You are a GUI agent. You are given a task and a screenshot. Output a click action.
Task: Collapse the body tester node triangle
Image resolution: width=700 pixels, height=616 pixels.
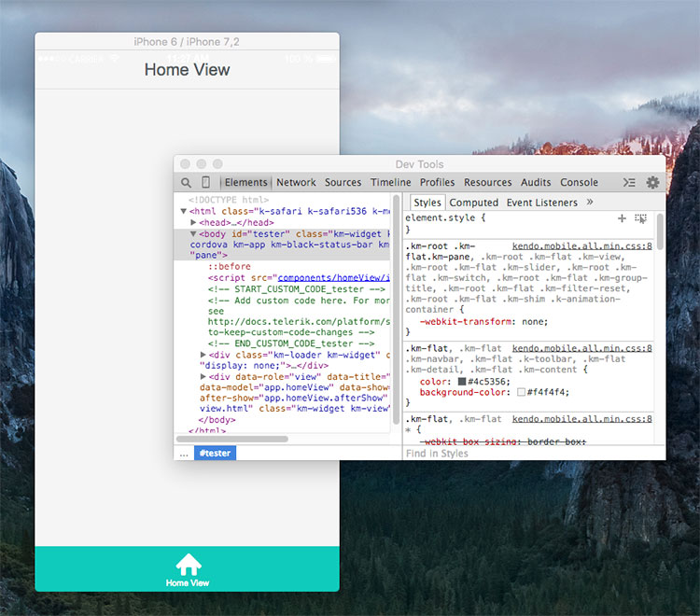(193, 233)
